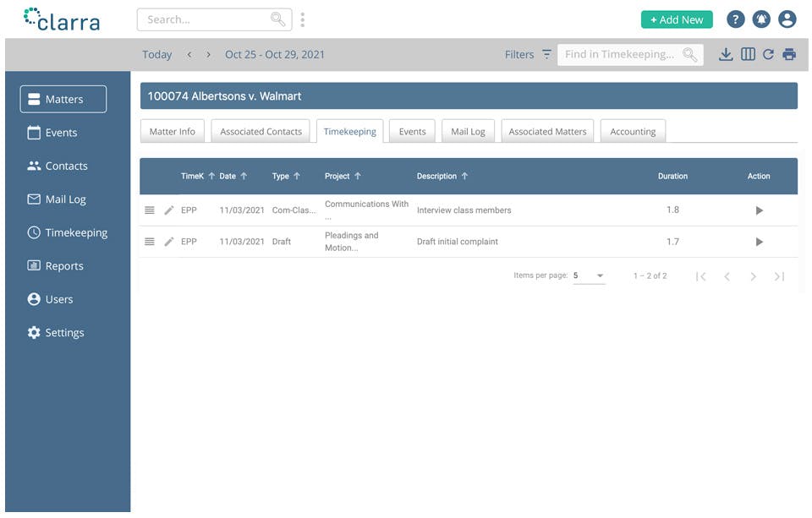Edit the Interview class members entry
The width and height of the screenshot is (812, 518).
[169, 210]
